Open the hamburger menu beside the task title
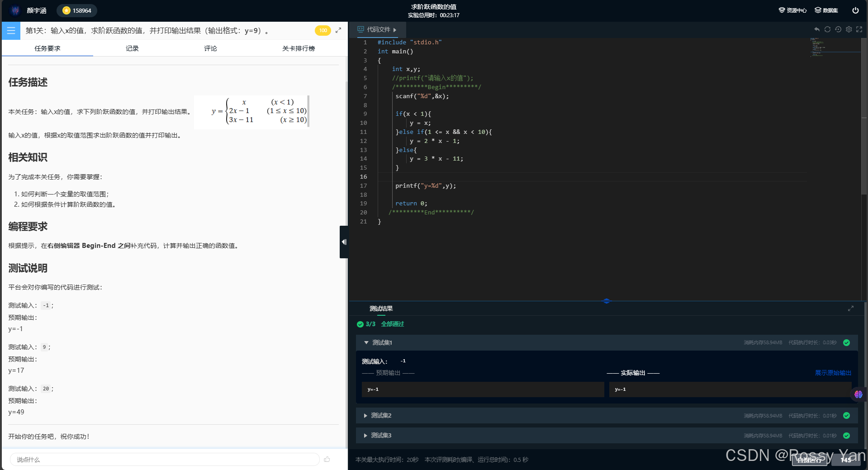The image size is (868, 470). [x=11, y=31]
